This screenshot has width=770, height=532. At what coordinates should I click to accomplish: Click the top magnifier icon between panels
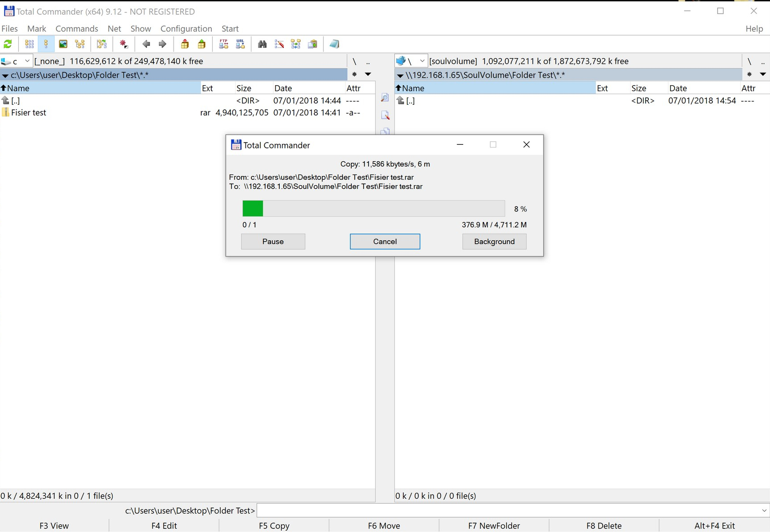click(x=385, y=98)
